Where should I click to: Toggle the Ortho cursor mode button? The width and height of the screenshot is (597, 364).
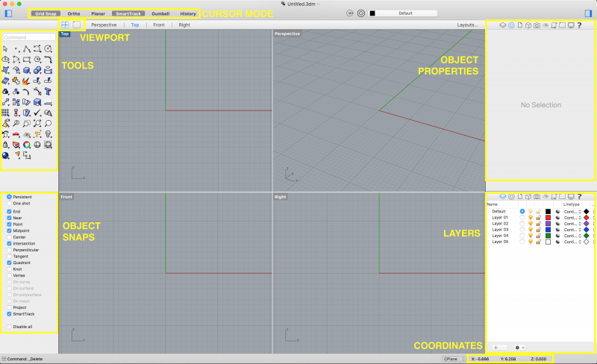(x=74, y=13)
